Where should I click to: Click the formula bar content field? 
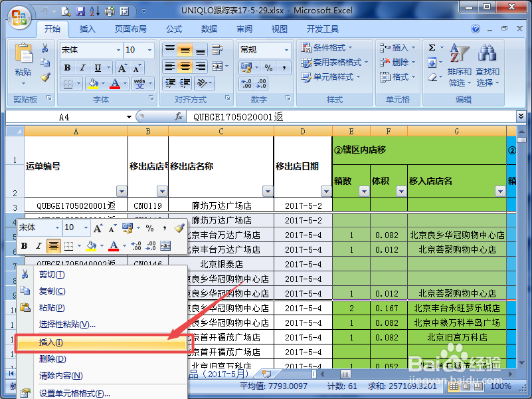tap(351, 117)
